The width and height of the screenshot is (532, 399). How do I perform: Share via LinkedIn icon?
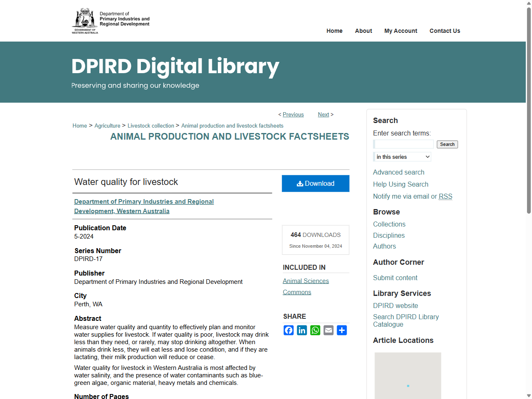tap(302, 330)
